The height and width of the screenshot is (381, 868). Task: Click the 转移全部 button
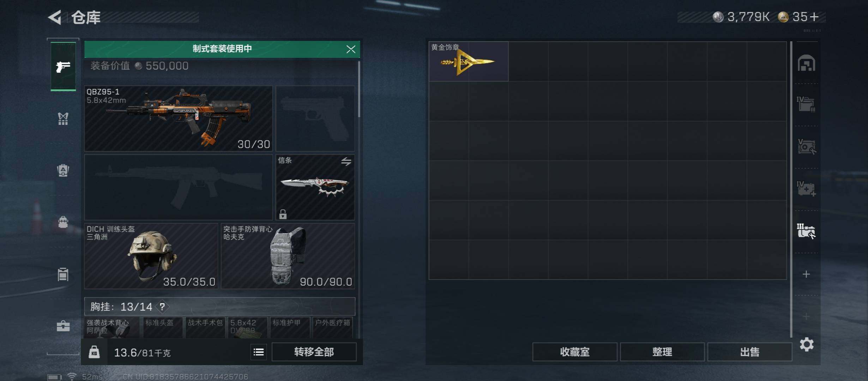click(314, 352)
